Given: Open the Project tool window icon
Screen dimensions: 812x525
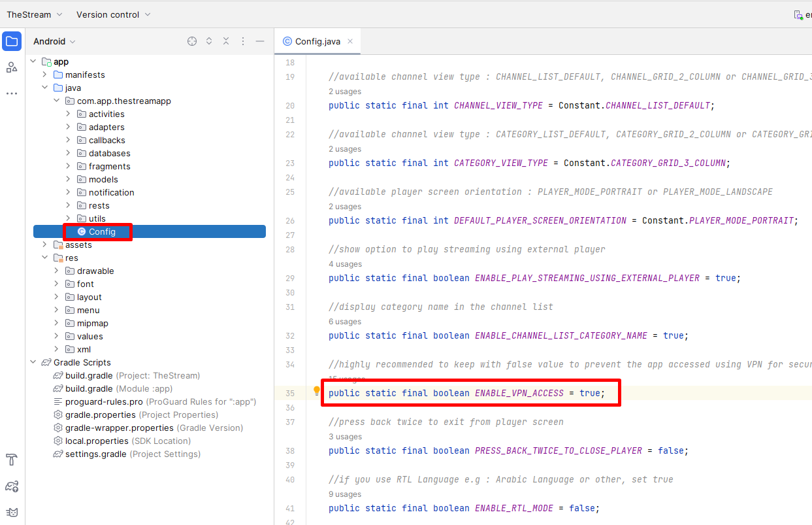Looking at the screenshot, I should tap(12, 41).
